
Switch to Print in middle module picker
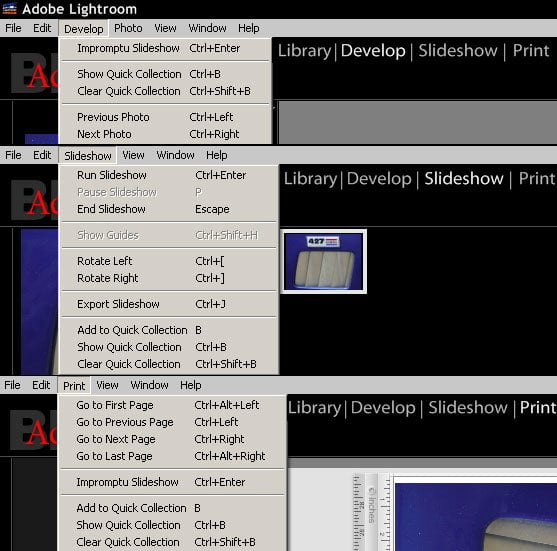[537, 178]
